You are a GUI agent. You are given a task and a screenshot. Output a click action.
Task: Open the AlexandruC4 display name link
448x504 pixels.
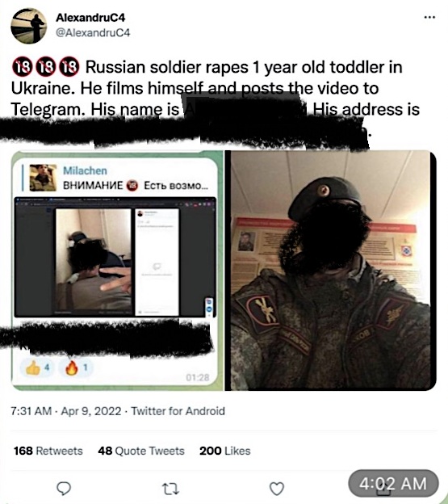(x=90, y=17)
